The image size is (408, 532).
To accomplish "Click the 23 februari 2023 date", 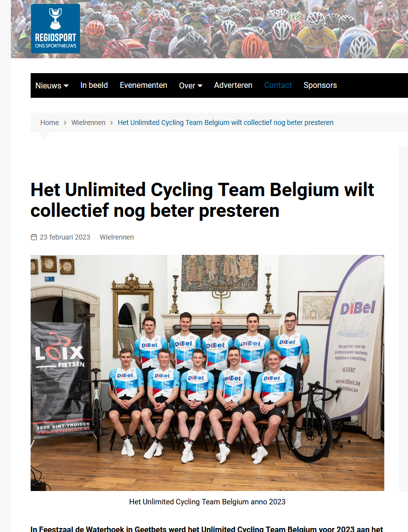I will pos(65,237).
